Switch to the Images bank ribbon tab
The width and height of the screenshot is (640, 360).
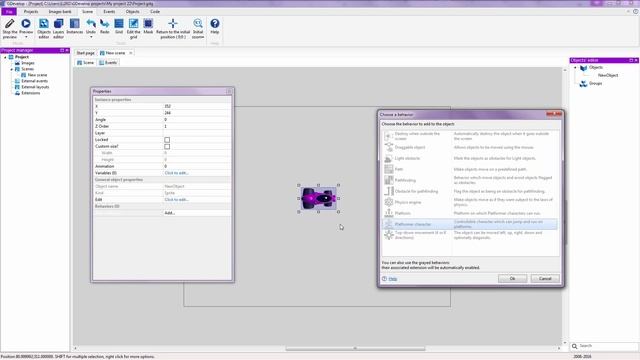60,12
